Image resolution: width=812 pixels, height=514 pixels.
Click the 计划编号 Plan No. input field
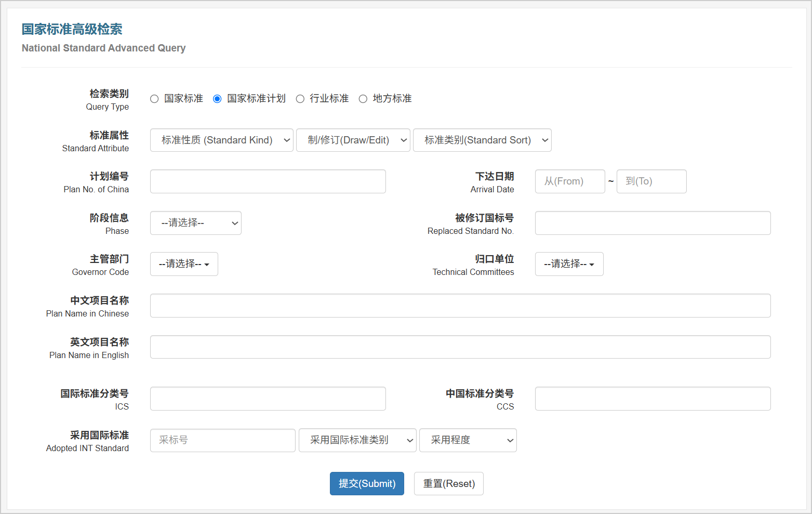[x=268, y=181]
